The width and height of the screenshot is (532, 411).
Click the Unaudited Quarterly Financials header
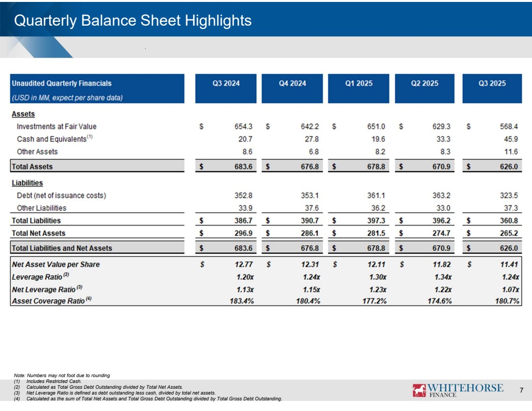(61, 83)
